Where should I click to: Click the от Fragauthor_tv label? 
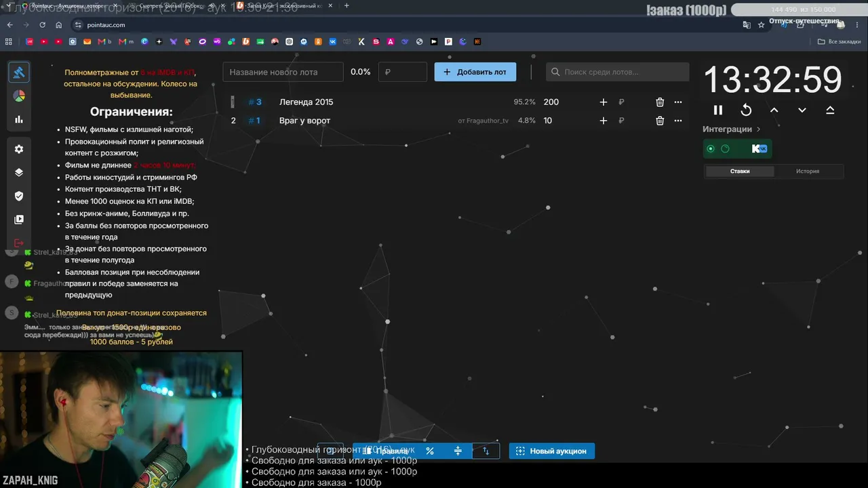(483, 121)
